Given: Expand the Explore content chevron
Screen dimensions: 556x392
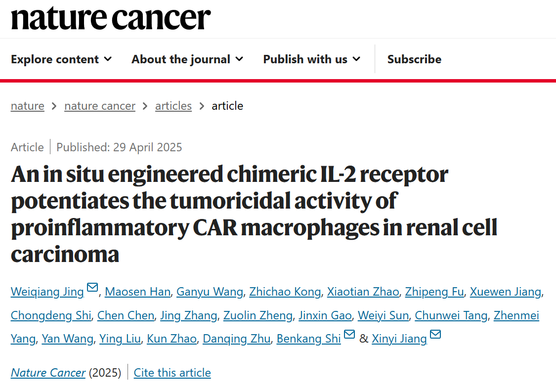Looking at the screenshot, I should coord(108,59).
